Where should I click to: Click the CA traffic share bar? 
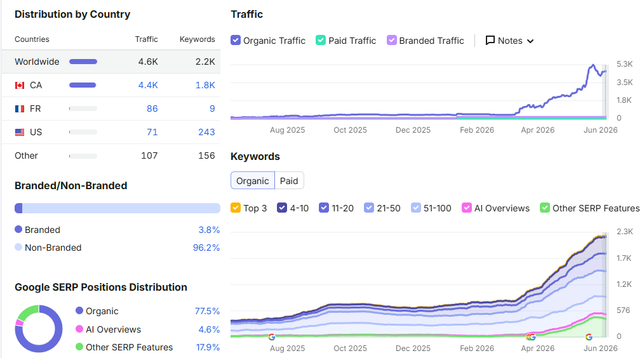pos(83,86)
